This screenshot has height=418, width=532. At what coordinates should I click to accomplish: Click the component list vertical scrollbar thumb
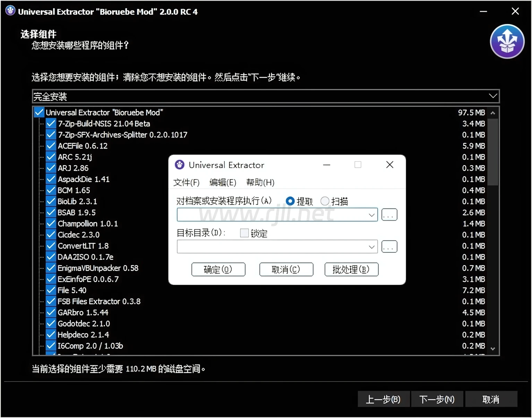[x=493, y=152]
